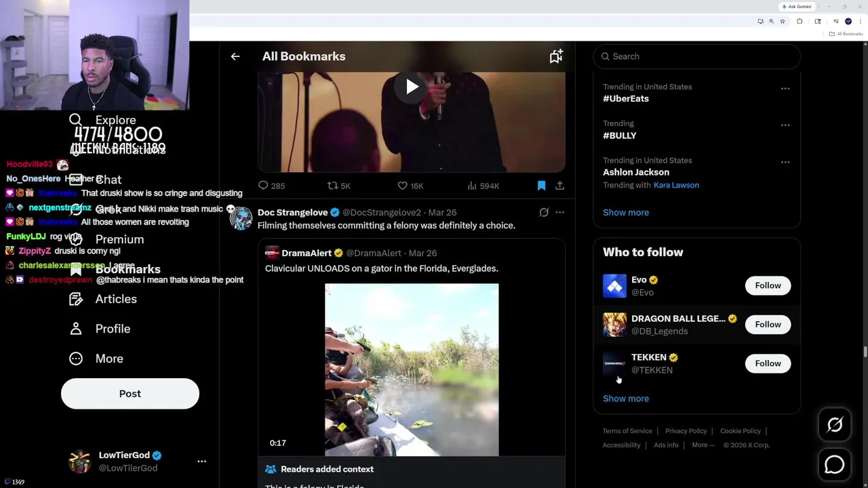Open Articles in sidebar
Viewport: 868px width, 488px height.
tap(103, 299)
